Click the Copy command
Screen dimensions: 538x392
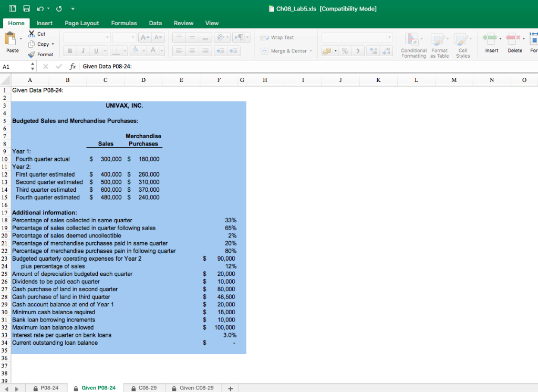[43, 44]
